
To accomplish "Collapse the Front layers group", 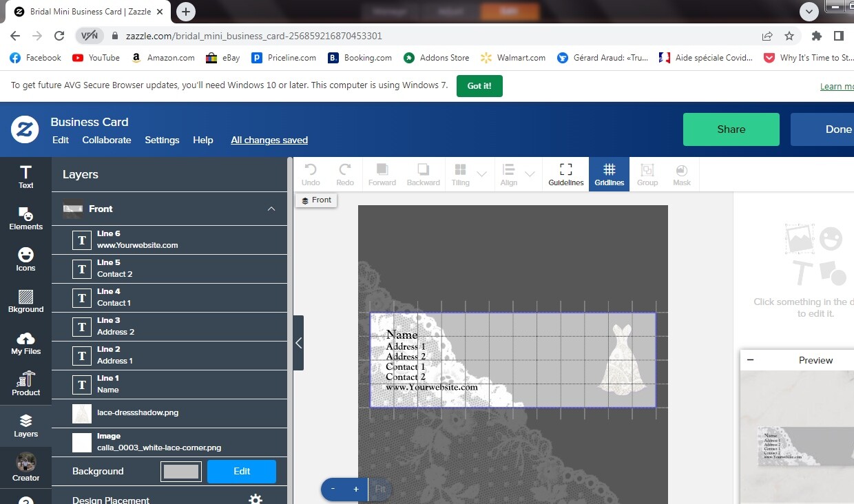I will click(271, 209).
